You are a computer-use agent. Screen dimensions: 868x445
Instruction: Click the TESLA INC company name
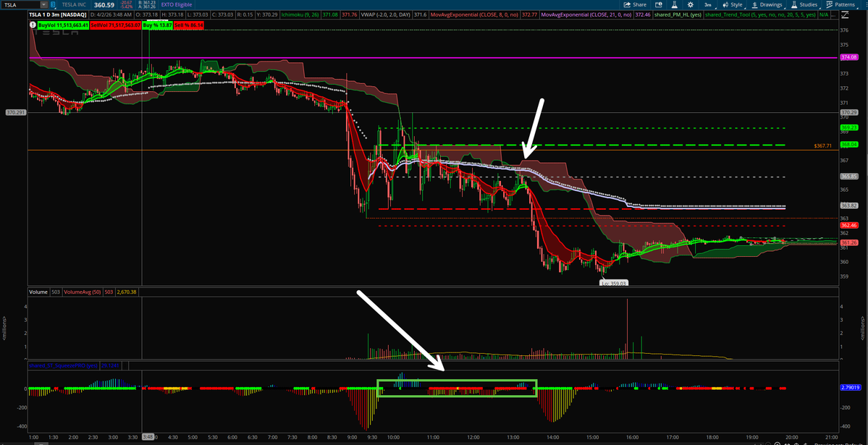(75, 4)
